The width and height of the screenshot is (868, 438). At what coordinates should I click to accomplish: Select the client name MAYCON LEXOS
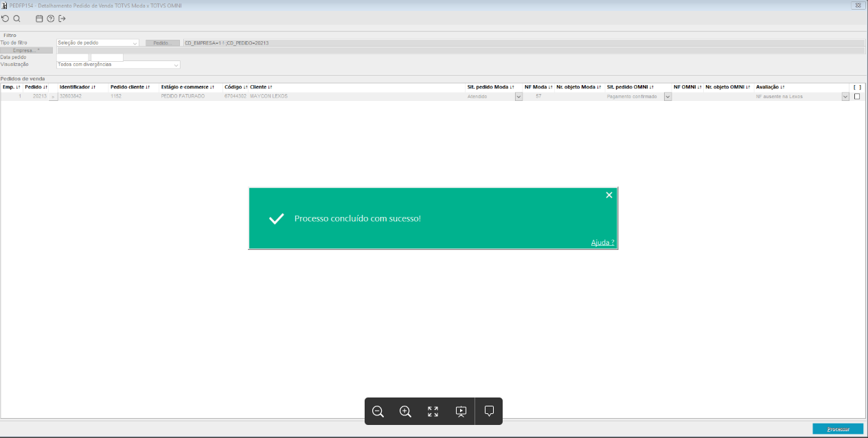coord(269,97)
